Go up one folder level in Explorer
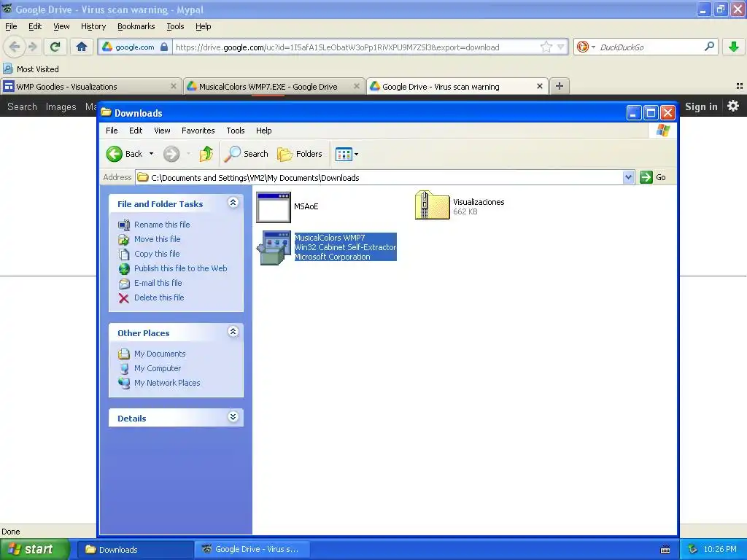747x560 pixels. point(206,154)
